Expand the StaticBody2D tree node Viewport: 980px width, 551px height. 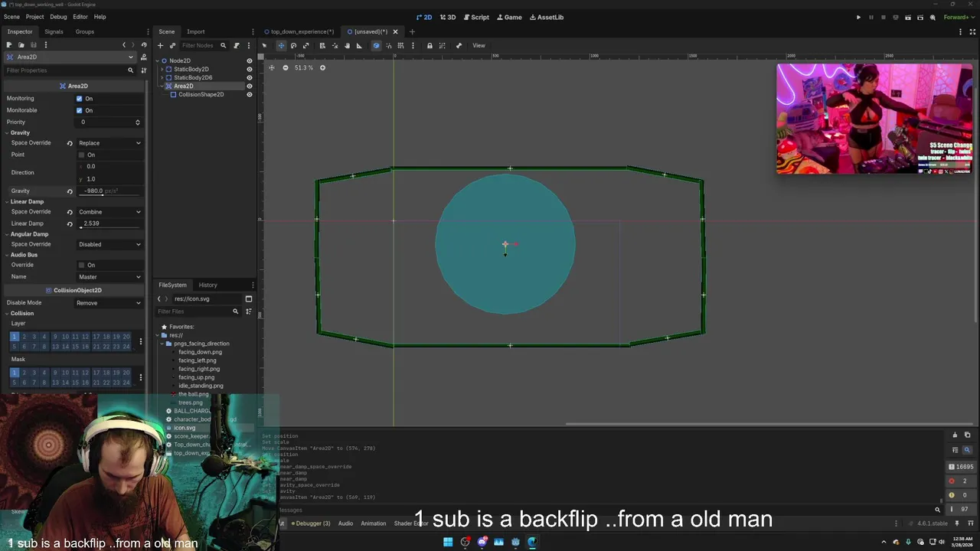tap(162, 69)
